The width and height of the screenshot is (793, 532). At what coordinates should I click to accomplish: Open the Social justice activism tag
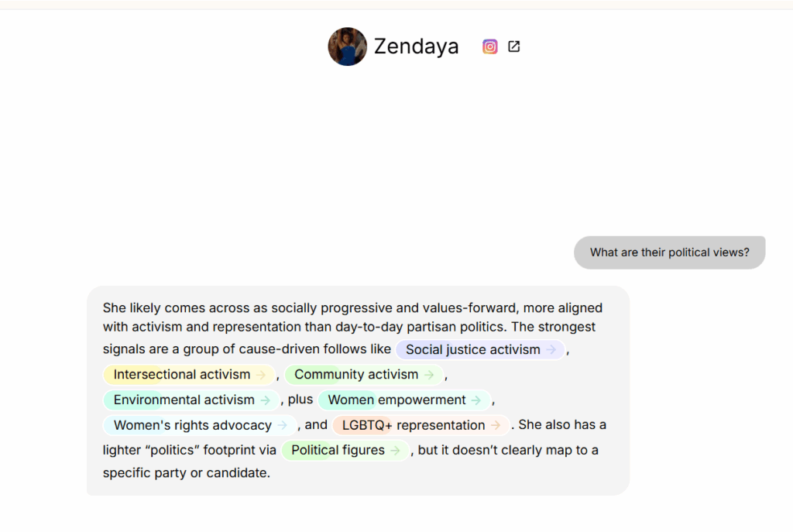click(x=480, y=349)
